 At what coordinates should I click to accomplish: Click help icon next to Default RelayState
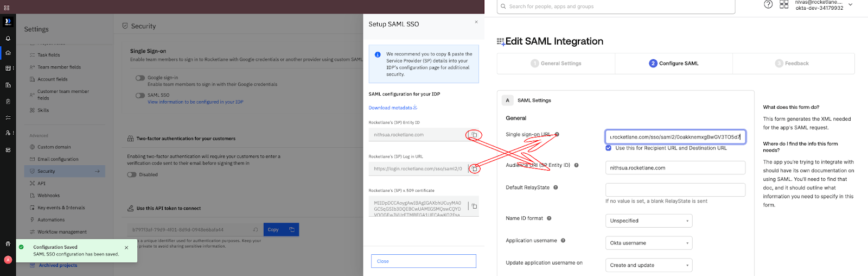pyautogui.click(x=556, y=187)
